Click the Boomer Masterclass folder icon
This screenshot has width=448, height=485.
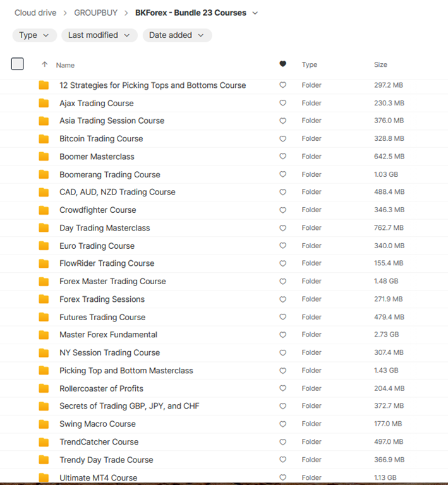coord(44,157)
